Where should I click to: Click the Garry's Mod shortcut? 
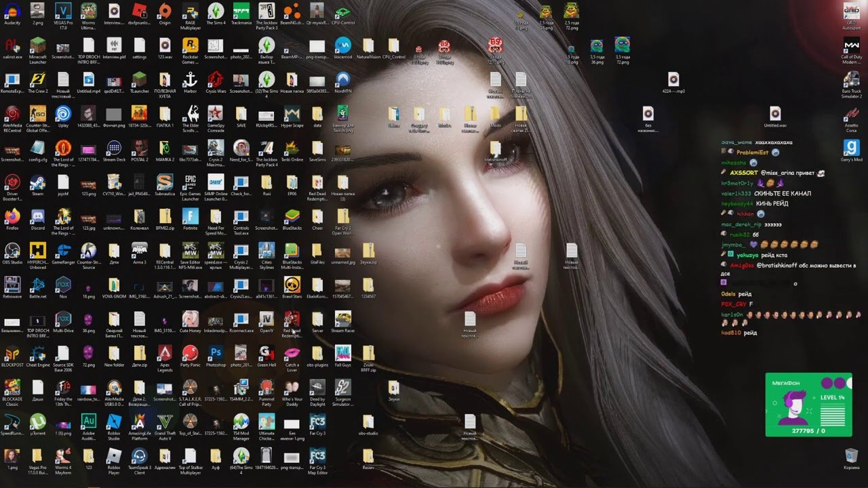[851, 148]
